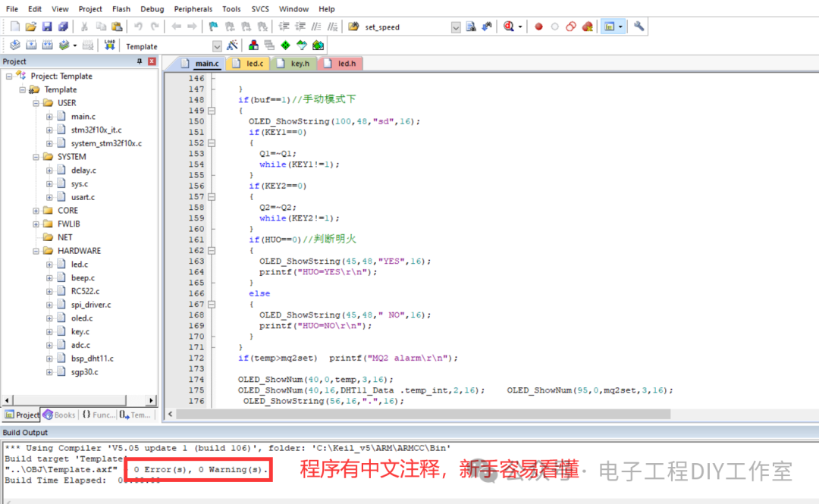The image size is (819, 504).
Task: Open the Template target selection dropdown
Action: coord(218,46)
